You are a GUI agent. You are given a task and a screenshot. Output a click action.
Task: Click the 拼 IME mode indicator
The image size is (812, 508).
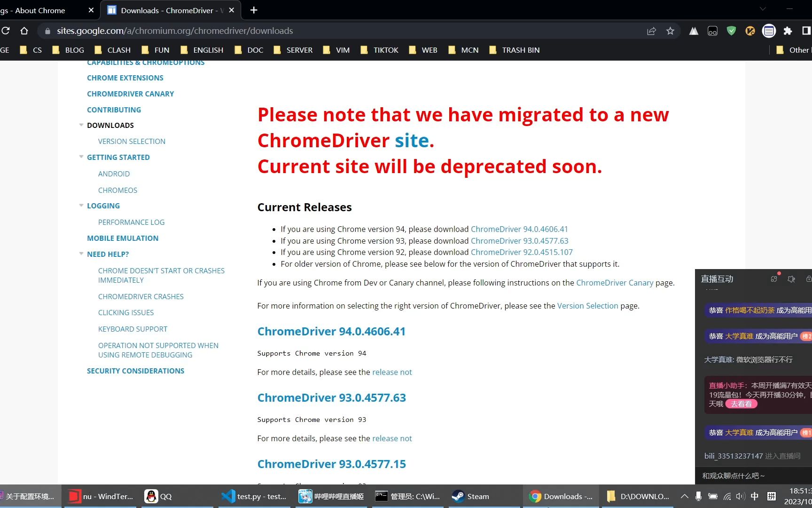[771, 496]
